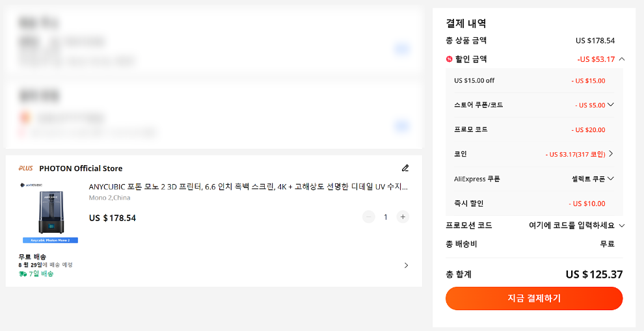Open 코인 discount details arrow
The height and width of the screenshot is (331, 644).
click(x=610, y=154)
